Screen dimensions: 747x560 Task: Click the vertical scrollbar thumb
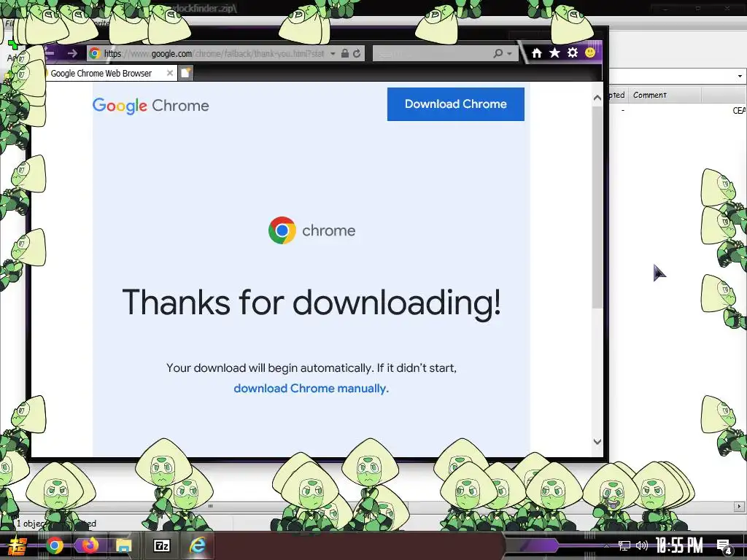click(x=597, y=207)
